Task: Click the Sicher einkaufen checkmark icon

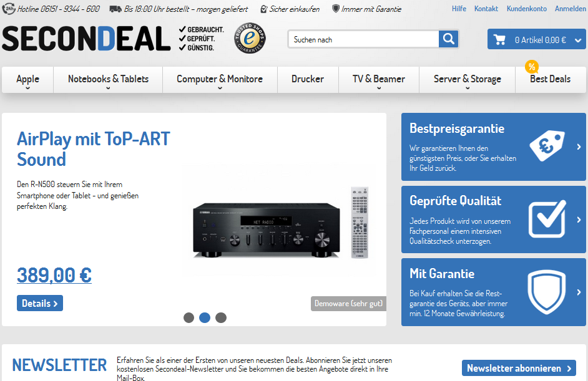Action: click(264, 9)
